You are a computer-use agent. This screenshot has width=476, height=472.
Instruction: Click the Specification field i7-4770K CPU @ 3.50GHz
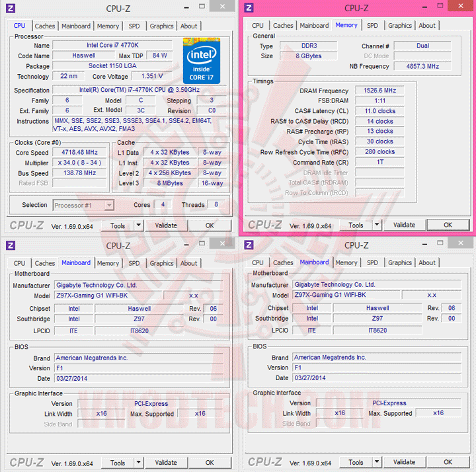[139, 90]
